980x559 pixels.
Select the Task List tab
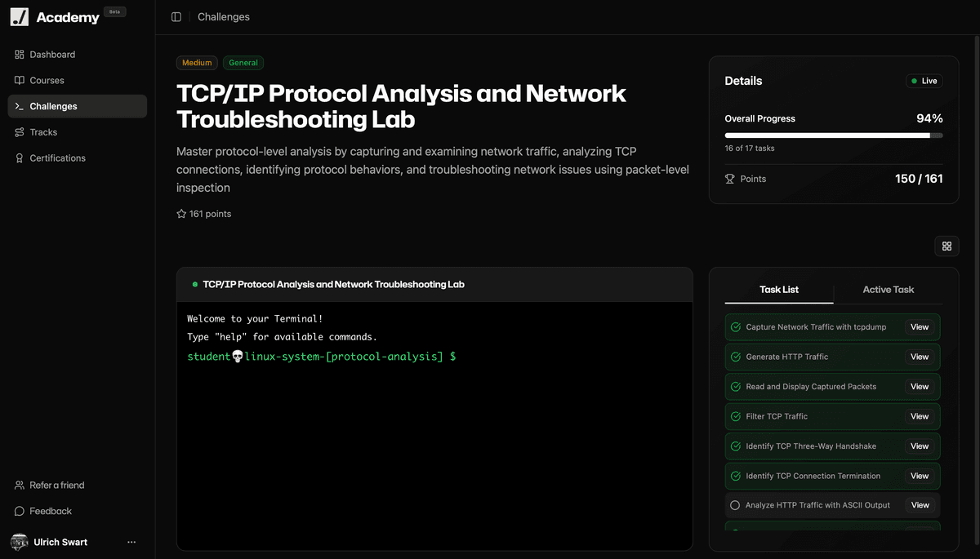pyautogui.click(x=779, y=290)
